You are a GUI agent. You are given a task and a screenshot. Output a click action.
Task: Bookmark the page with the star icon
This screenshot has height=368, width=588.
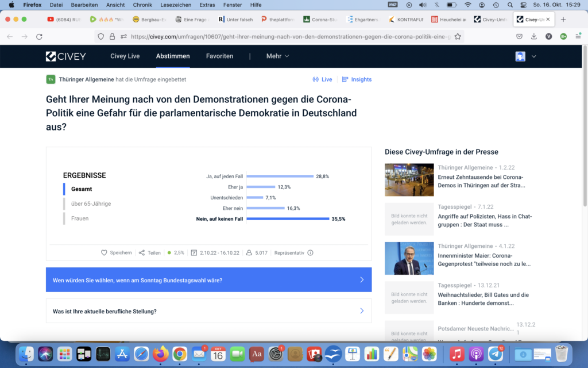[x=458, y=36]
